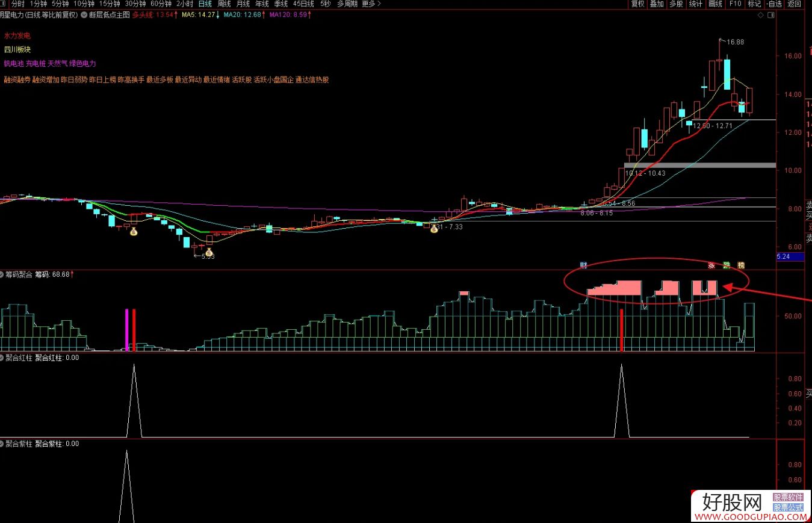
Task: Click the 16.88 high price label
Action: click(x=735, y=42)
